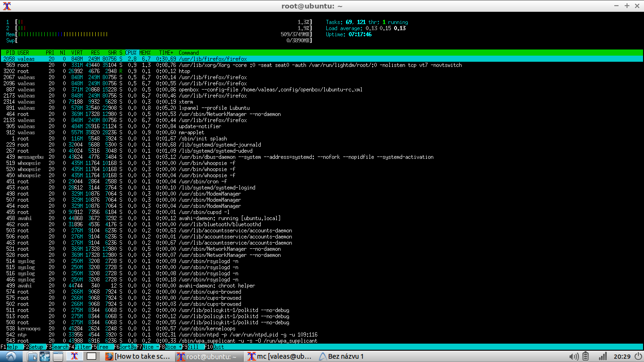Select the htop process row PID 3202
Screen dimensions: 644x362
322,71
